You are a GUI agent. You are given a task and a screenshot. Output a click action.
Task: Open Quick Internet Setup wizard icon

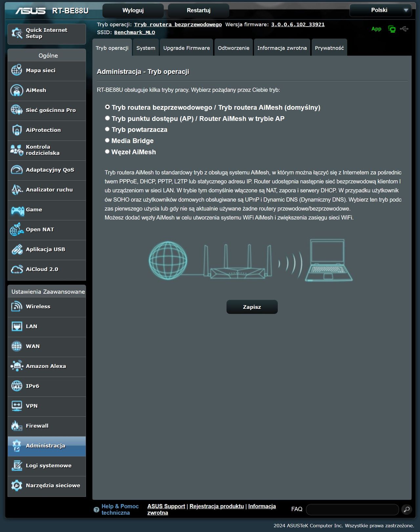point(16,33)
